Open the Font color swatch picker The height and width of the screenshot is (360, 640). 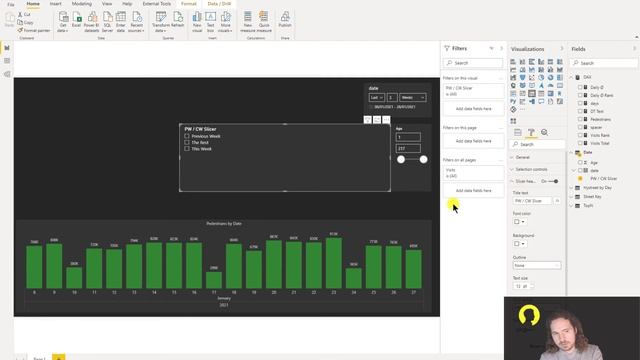point(520,222)
